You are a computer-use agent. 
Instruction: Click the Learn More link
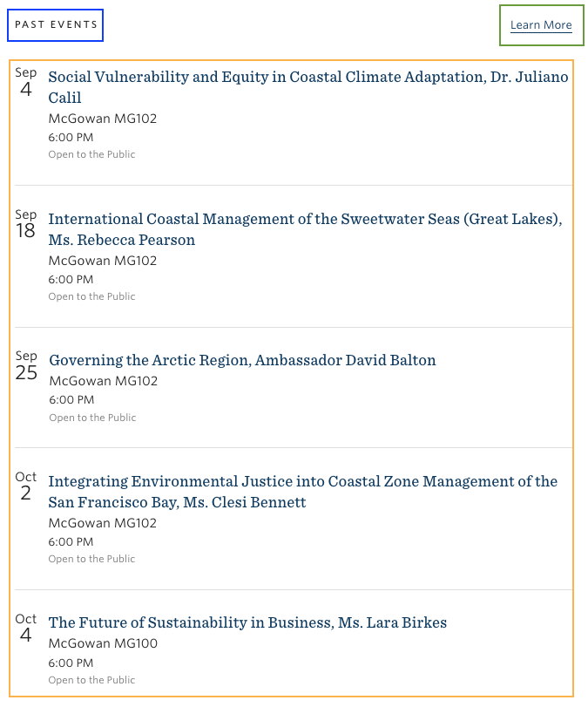[541, 25]
